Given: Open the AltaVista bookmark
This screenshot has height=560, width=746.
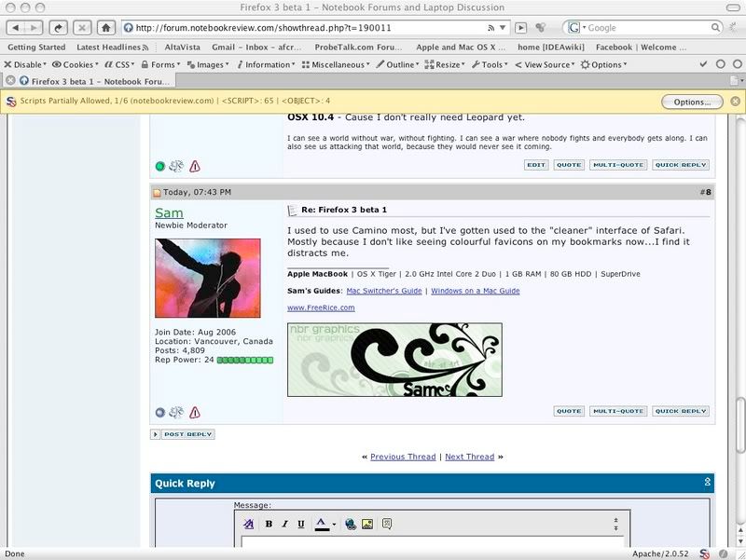Looking at the screenshot, I should coord(182,48).
